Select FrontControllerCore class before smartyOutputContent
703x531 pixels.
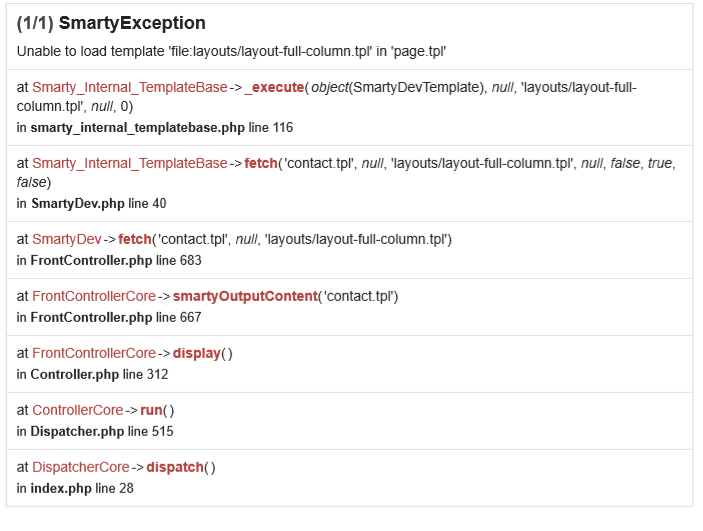(x=94, y=296)
